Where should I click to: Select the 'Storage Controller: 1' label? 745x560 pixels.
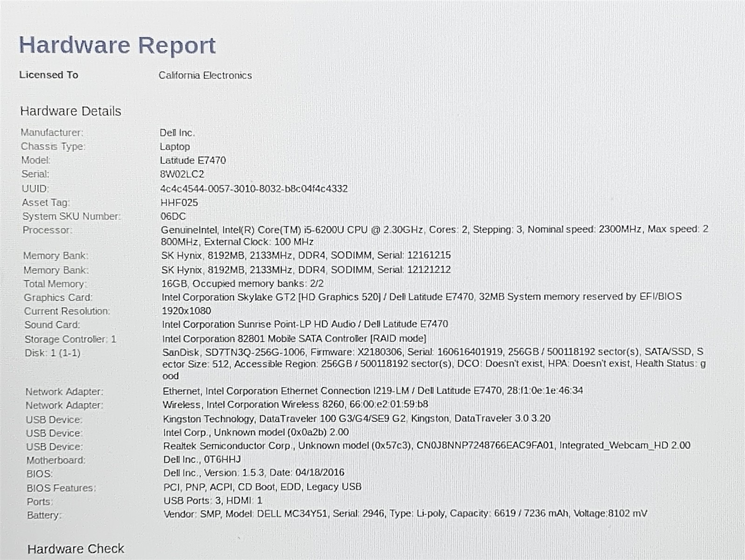tap(70, 339)
